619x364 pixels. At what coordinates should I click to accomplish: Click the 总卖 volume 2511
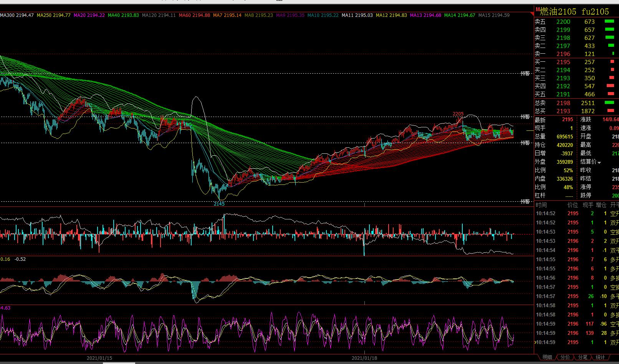pos(588,103)
